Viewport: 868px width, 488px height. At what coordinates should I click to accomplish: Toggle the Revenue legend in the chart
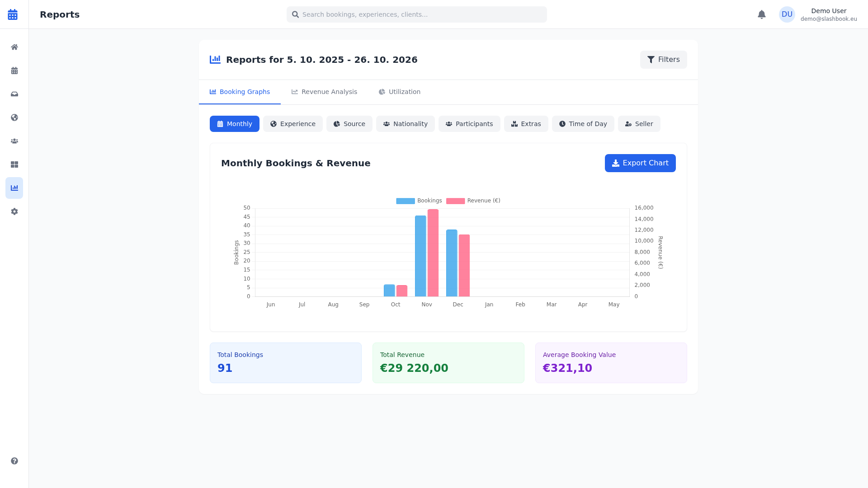point(473,201)
